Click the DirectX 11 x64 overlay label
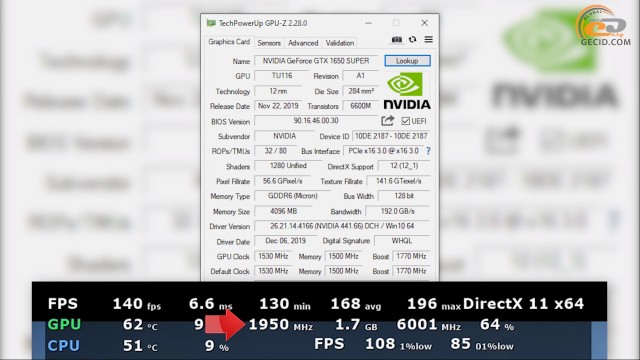Image resolution: width=640 pixels, height=360 pixels. [x=523, y=304]
